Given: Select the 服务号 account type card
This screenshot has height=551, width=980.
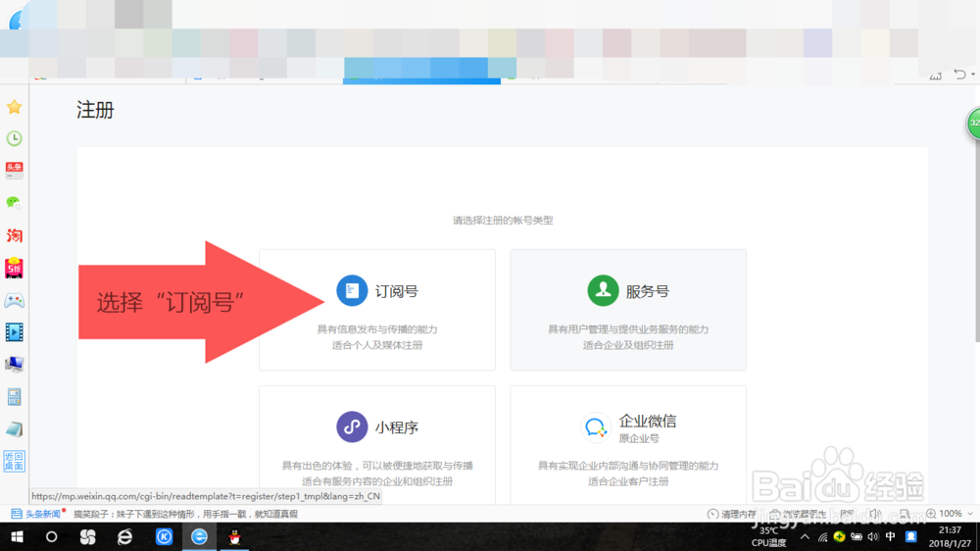Looking at the screenshot, I should (628, 310).
